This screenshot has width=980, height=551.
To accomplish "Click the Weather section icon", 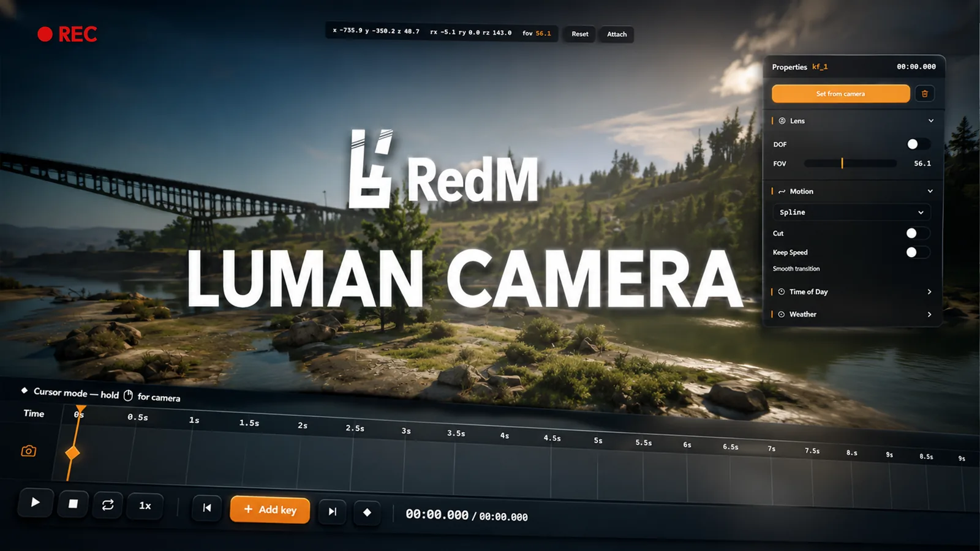I will coord(782,314).
